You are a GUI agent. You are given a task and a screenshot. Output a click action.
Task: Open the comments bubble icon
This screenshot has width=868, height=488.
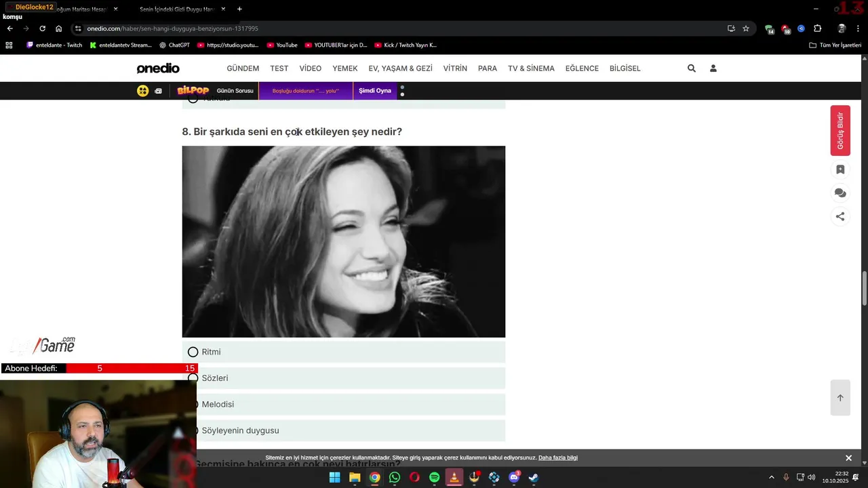click(x=840, y=193)
